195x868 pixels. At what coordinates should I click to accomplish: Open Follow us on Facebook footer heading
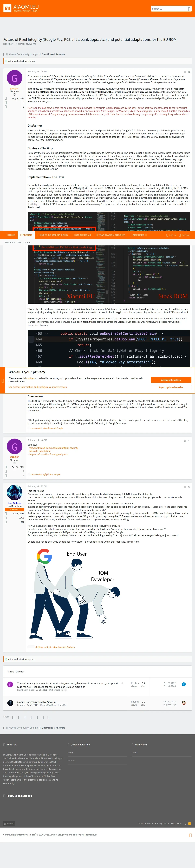point(19,796)
